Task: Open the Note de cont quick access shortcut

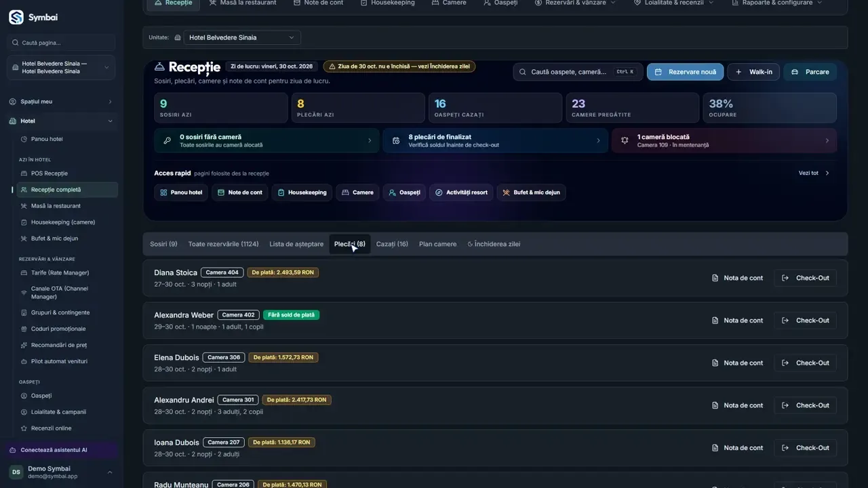Action: (x=239, y=192)
